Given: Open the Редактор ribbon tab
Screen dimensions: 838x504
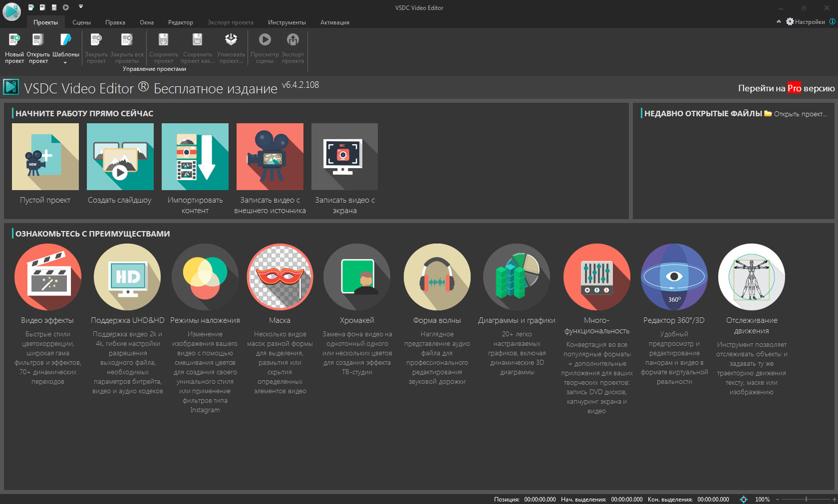Looking at the screenshot, I should tap(181, 22).
